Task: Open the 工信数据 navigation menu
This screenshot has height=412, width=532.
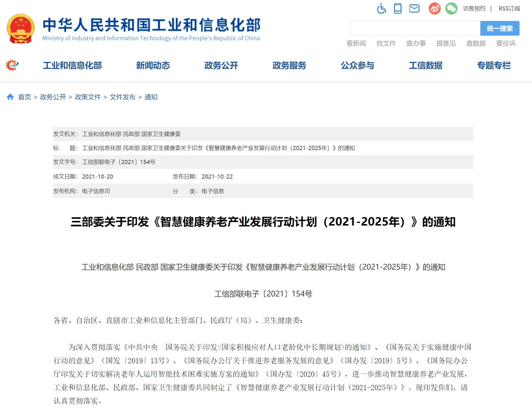Action: (425, 65)
